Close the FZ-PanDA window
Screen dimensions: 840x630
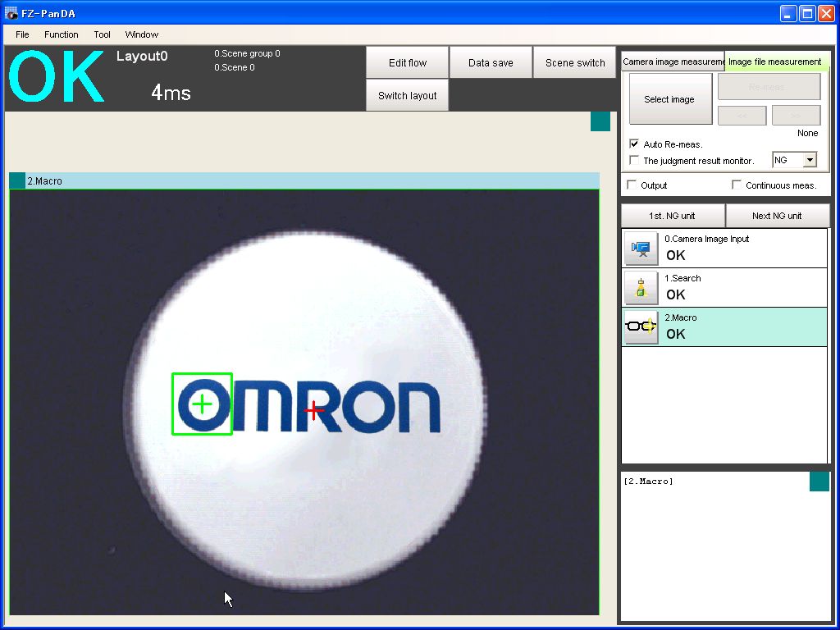coord(826,13)
